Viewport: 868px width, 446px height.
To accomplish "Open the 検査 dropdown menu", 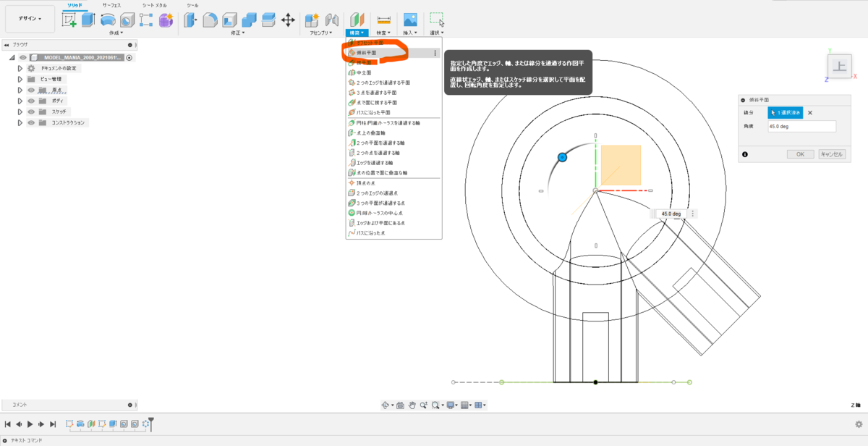I will [384, 33].
